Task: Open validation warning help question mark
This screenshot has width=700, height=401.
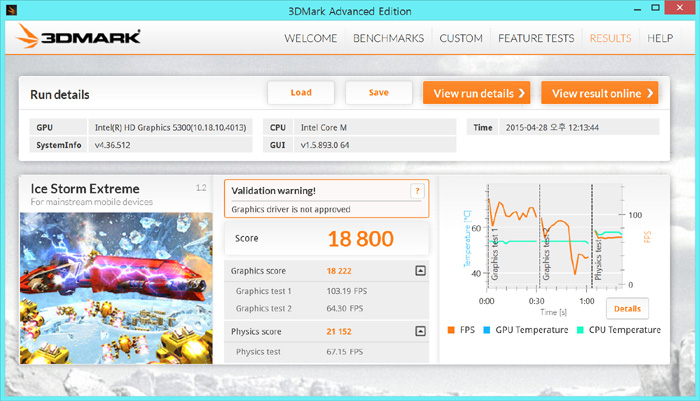Action: click(417, 191)
